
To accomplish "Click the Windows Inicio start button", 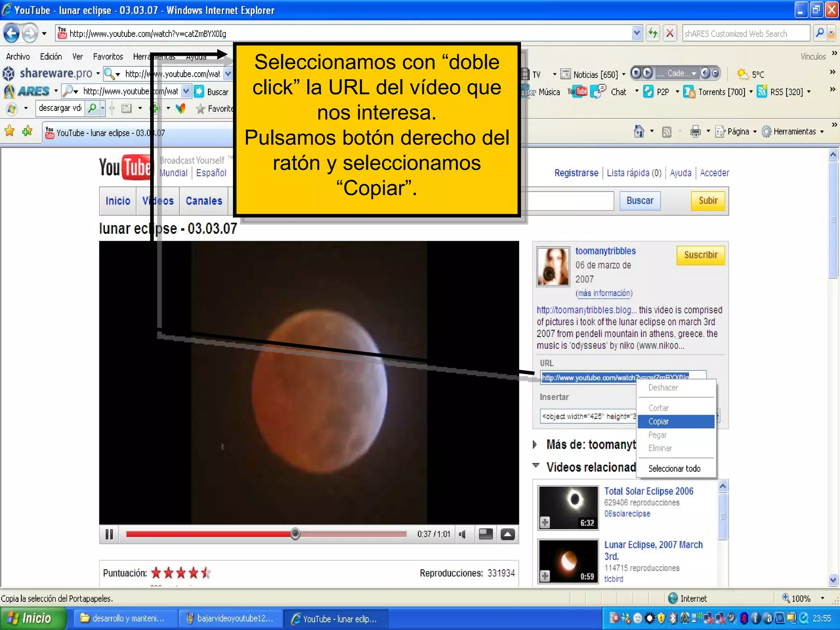I will 33,618.
